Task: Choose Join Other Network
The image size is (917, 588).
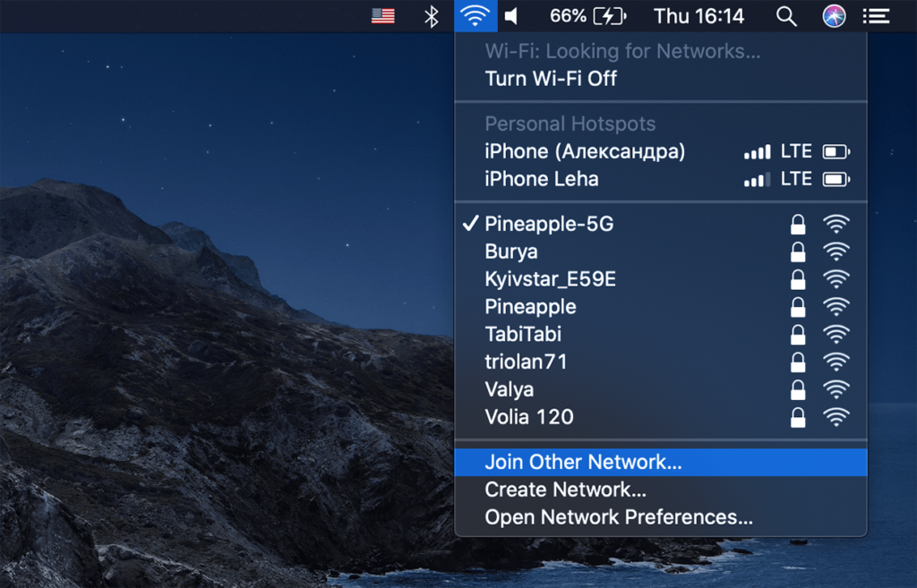Action: [x=582, y=462]
